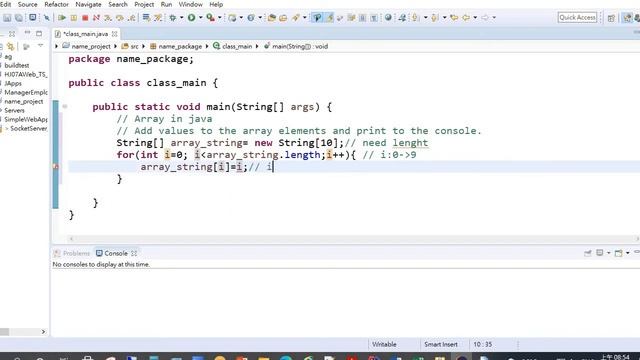Click the Run Last Tool icon
Viewport: 640px width, 360px height.
click(210, 18)
